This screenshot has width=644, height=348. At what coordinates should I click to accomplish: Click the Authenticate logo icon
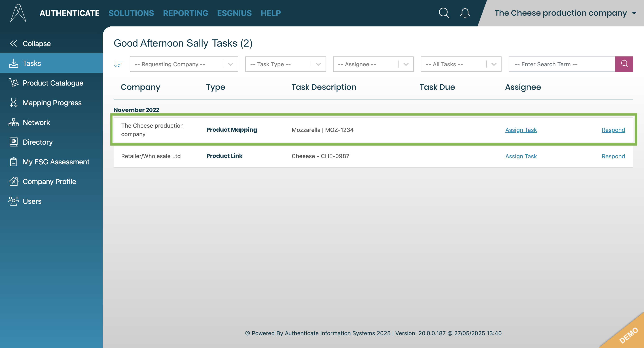(x=18, y=13)
